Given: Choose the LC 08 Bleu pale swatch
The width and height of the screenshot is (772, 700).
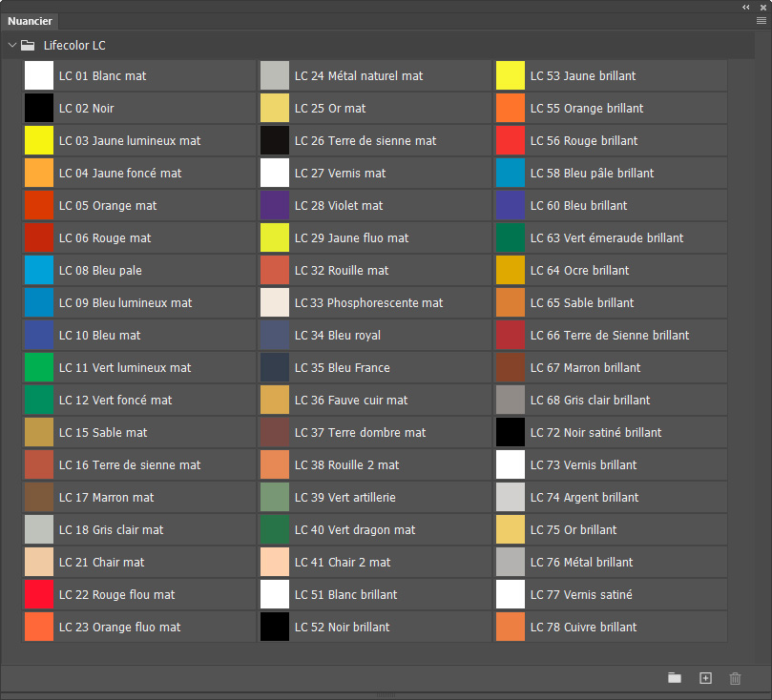Looking at the screenshot, I should (39, 271).
